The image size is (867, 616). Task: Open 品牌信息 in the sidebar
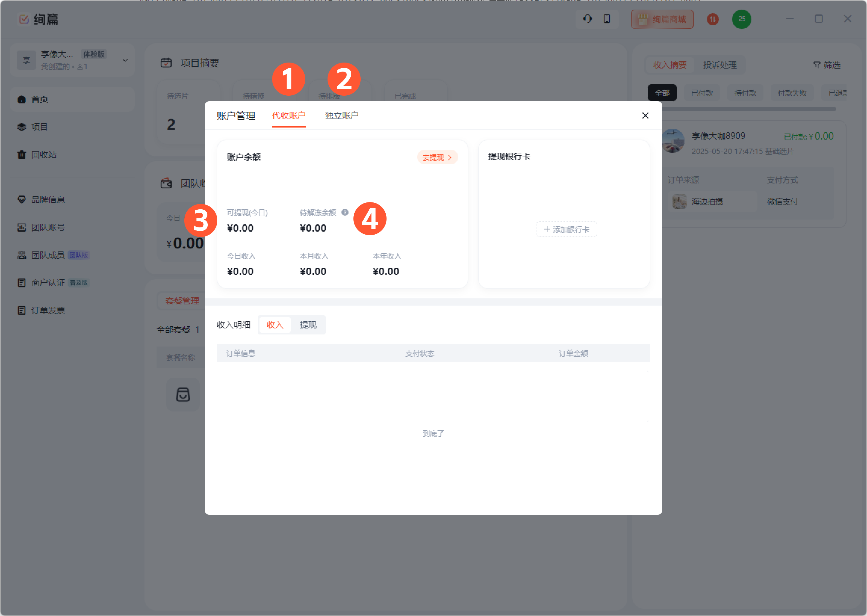pos(48,199)
